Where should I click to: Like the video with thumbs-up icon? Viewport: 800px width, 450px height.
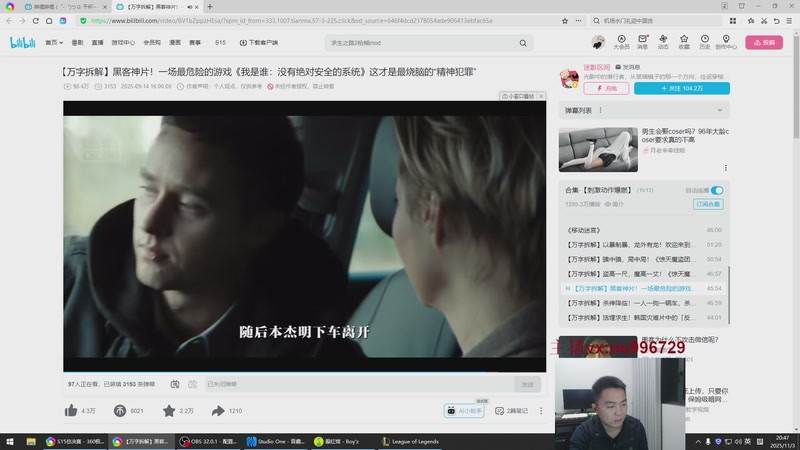[x=71, y=410]
